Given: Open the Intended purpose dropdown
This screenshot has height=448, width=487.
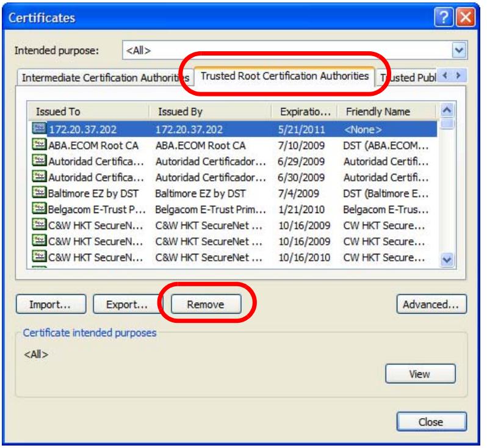Looking at the screenshot, I should click(460, 50).
